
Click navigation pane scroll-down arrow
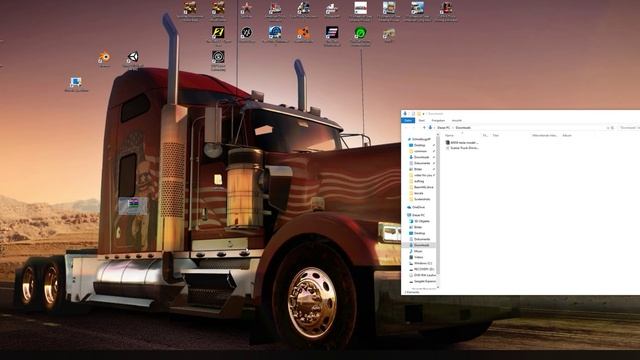[x=438, y=287]
